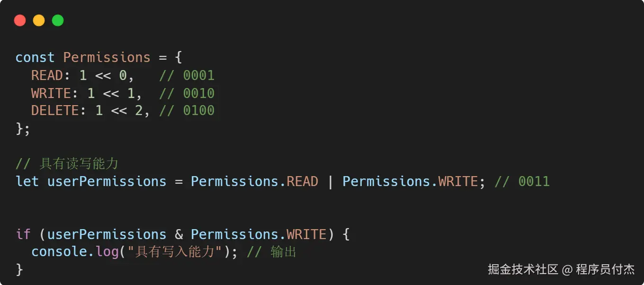Click the & operator in the if condition

pyautogui.click(x=179, y=234)
